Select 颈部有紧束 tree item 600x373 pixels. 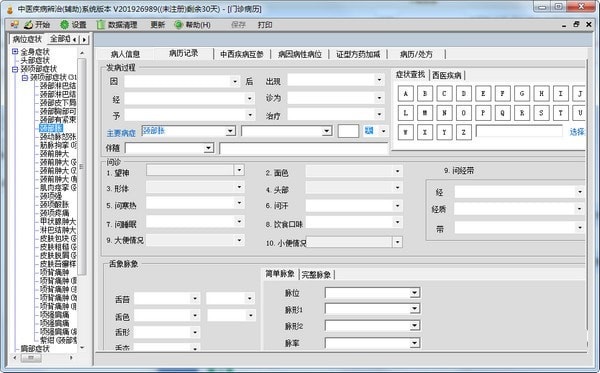(x=58, y=120)
